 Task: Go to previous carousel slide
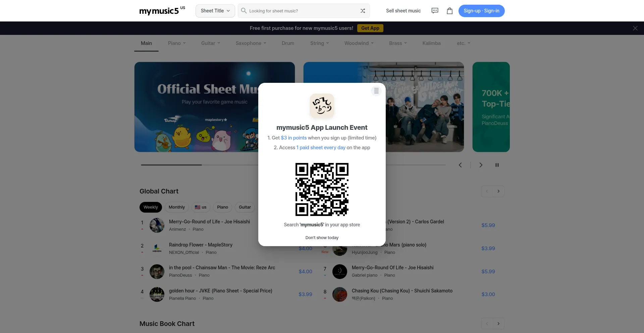click(460, 165)
